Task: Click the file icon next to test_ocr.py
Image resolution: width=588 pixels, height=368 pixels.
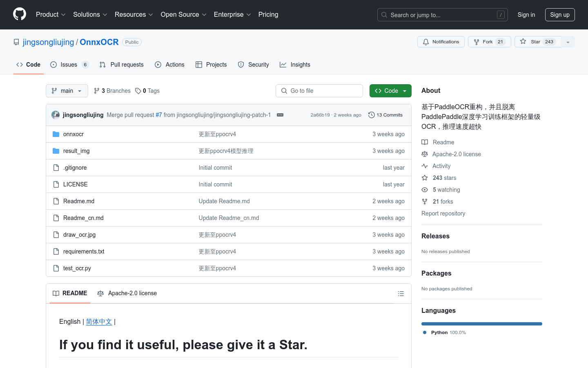Action: pyautogui.click(x=56, y=268)
